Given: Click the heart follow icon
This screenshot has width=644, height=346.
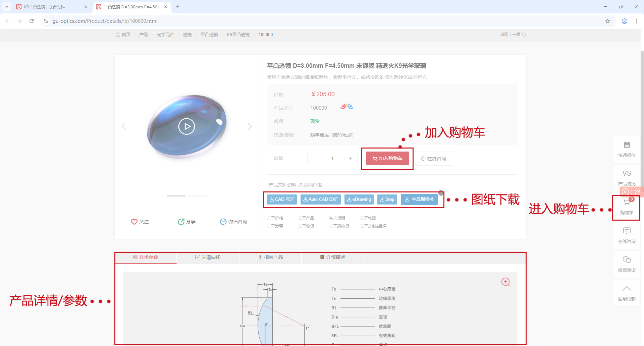Looking at the screenshot, I should pos(134,222).
